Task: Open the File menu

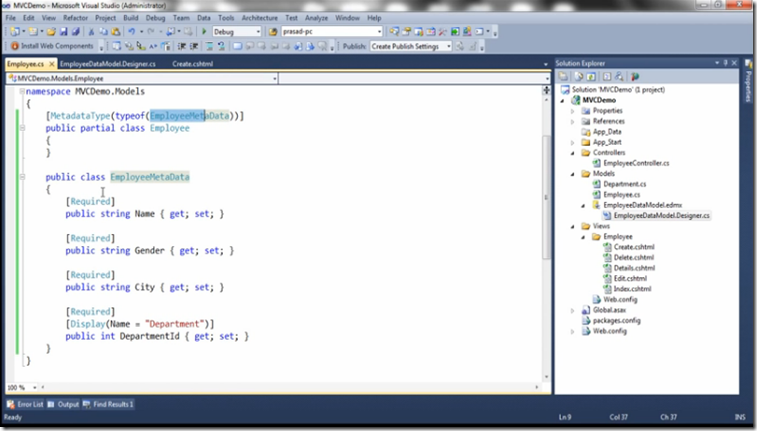Action: [11, 18]
